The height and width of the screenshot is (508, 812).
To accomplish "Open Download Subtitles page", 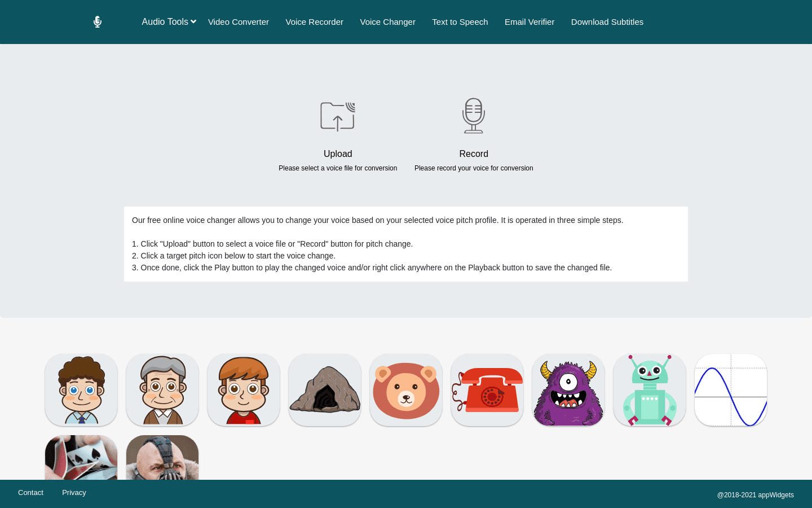I will (x=607, y=22).
